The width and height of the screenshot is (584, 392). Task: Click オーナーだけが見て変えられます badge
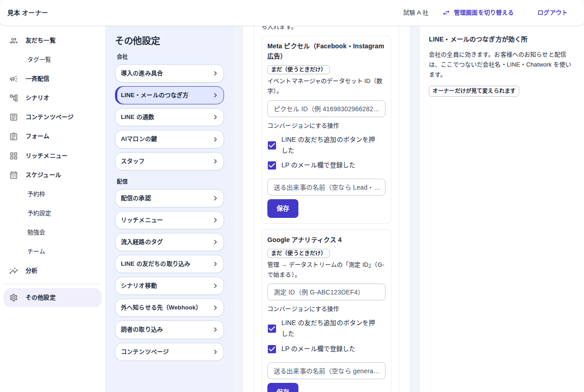tap(474, 91)
